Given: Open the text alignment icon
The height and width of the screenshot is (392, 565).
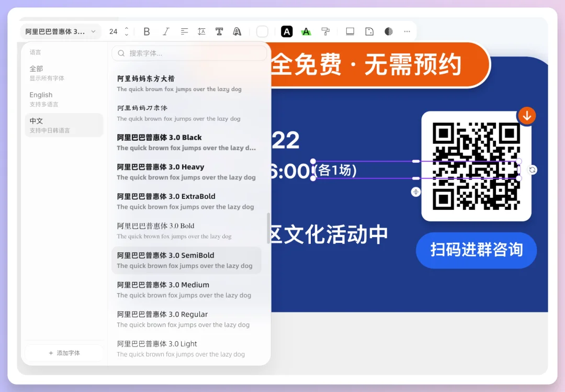Looking at the screenshot, I should (x=184, y=31).
